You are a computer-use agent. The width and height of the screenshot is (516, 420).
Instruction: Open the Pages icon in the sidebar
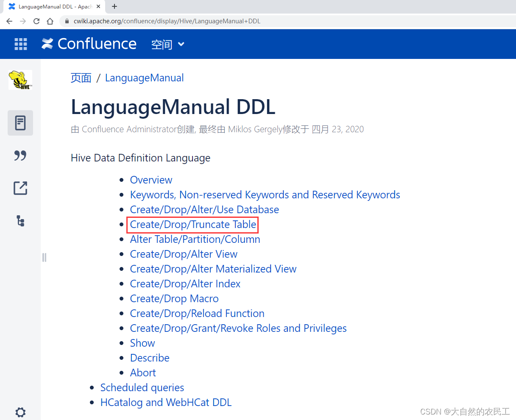20,123
